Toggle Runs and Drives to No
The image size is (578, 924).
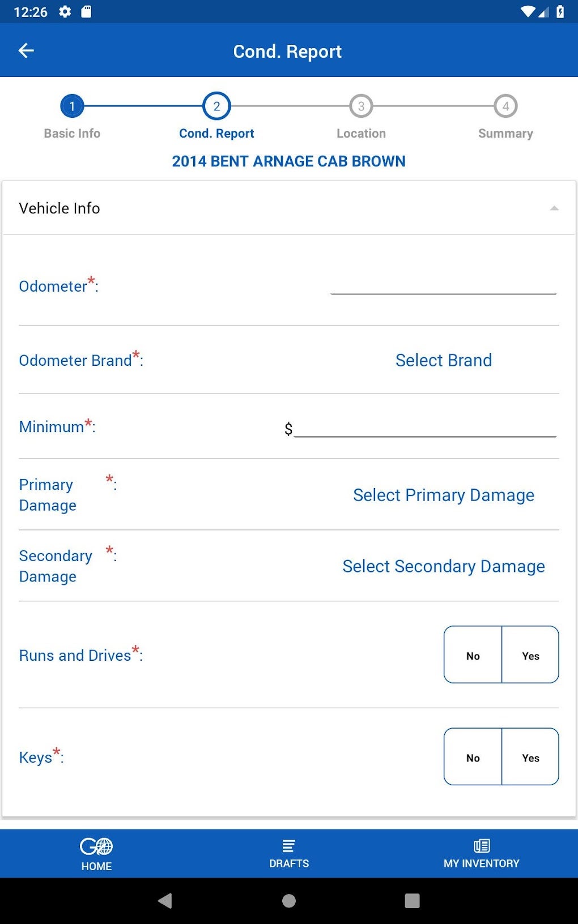[x=473, y=655]
